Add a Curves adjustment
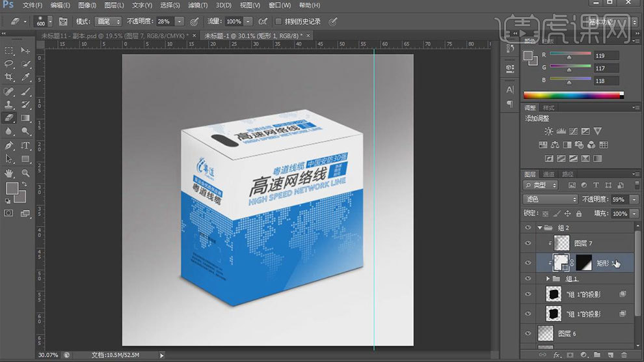 click(x=573, y=132)
